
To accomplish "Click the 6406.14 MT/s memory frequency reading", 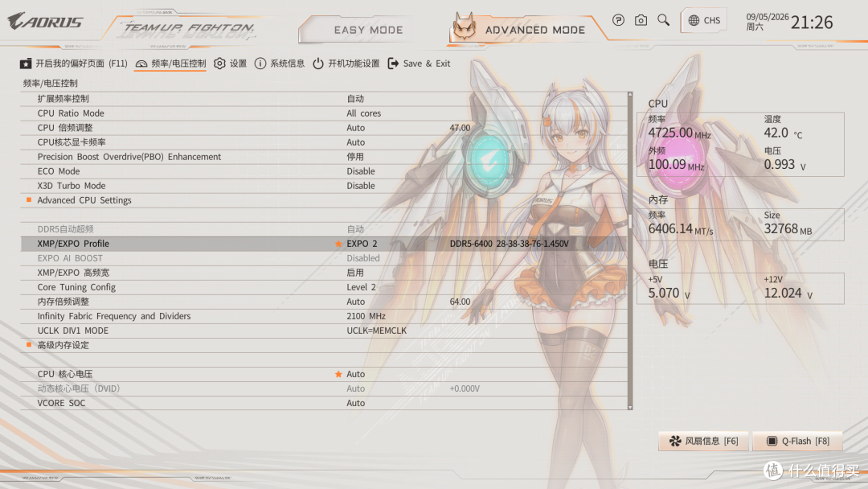I will (681, 228).
